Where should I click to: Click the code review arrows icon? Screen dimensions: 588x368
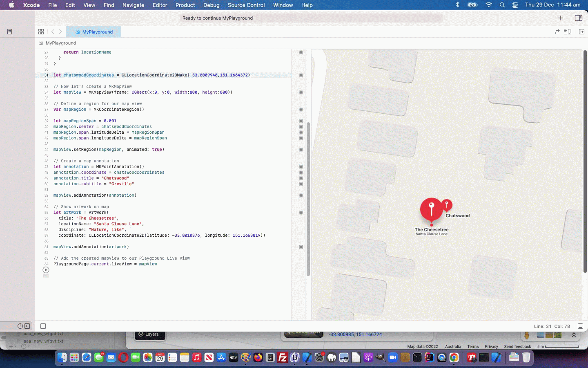pyautogui.click(x=557, y=32)
